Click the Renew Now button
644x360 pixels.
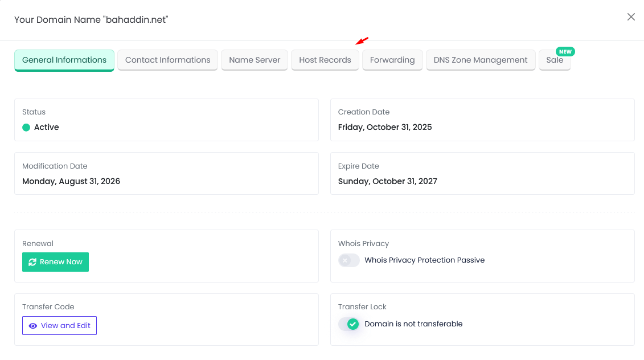pyautogui.click(x=55, y=262)
